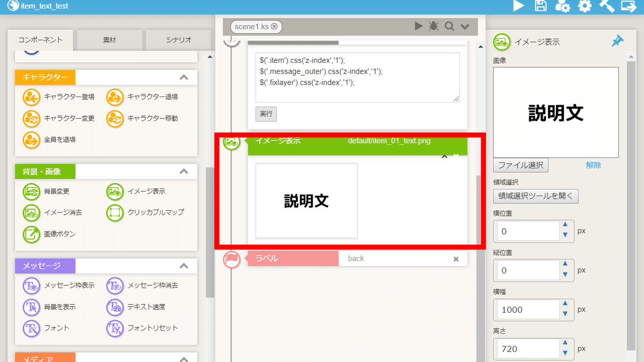The width and height of the screenshot is (644, 362).
Task: Click the 説明文 thumbnail in scenario
Action: coord(306,201)
